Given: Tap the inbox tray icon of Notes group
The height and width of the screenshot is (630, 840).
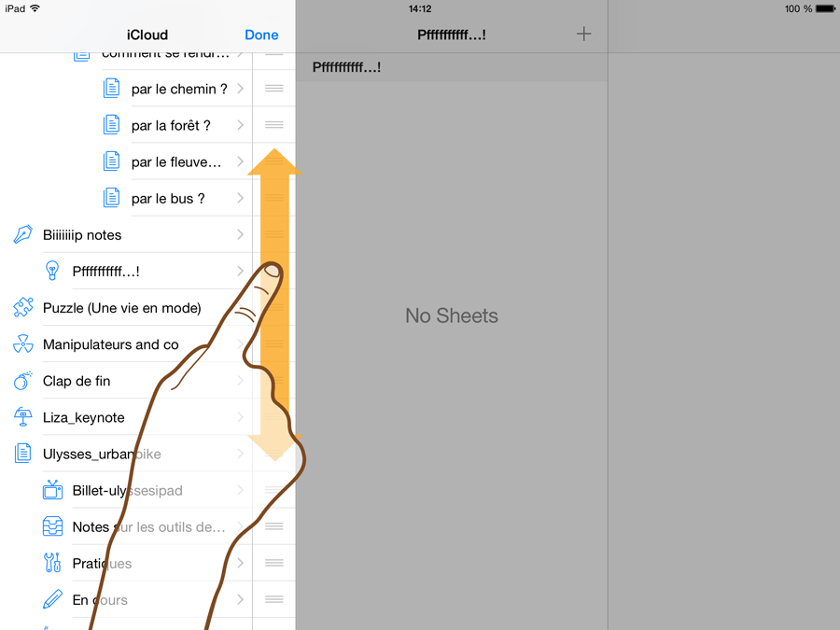Looking at the screenshot, I should pyautogui.click(x=52, y=526).
